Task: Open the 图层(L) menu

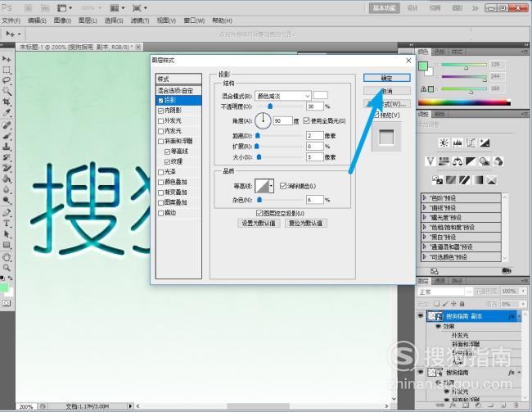Action: [x=88, y=20]
